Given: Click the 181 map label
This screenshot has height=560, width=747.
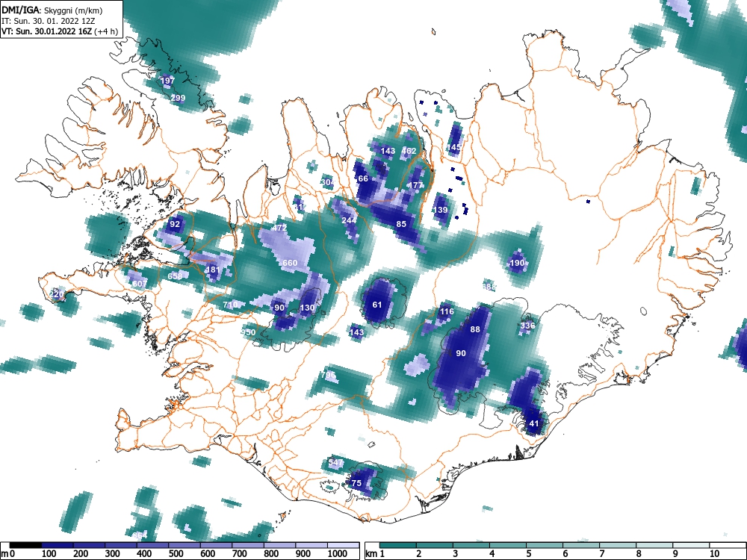Looking at the screenshot, I should pos(212,270).
